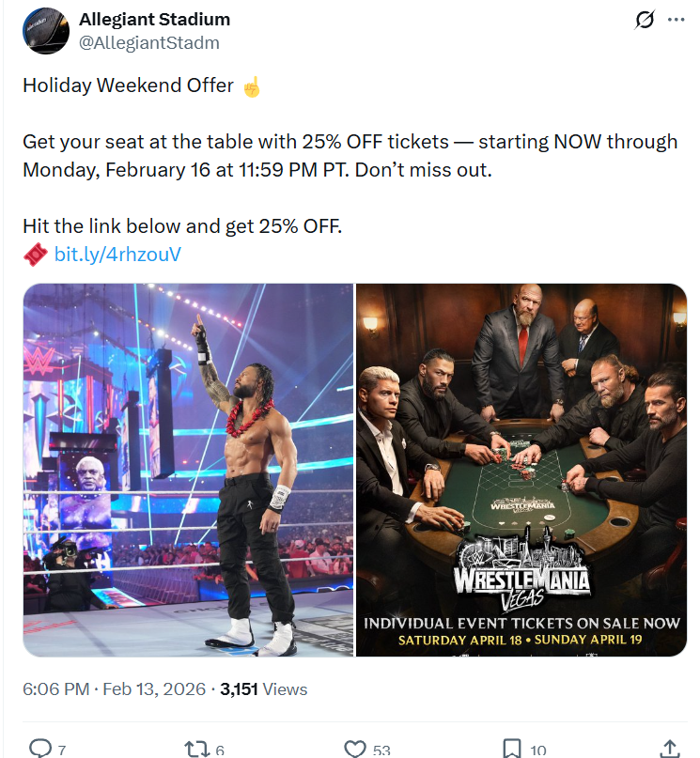Click the repost count number 6
The width and height of the screenshot is (700, 758).
coord(220,750)
